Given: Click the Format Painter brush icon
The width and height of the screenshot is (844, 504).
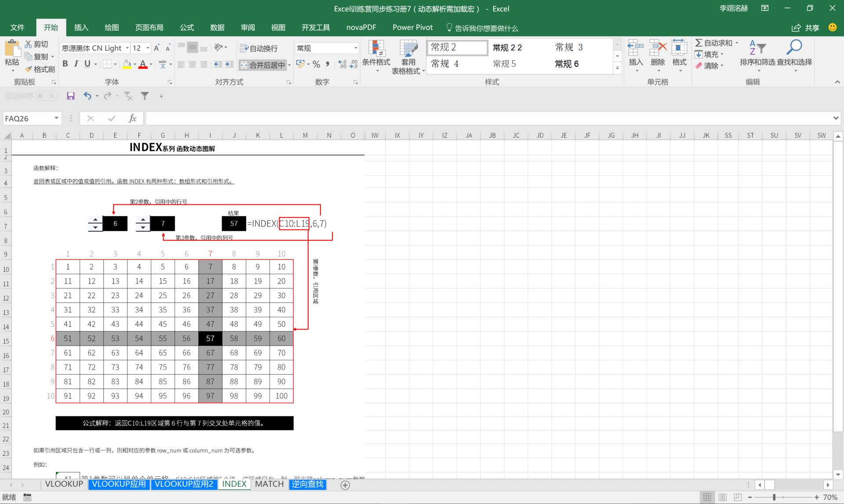Looking at the screenshot, I should (29, 69).
